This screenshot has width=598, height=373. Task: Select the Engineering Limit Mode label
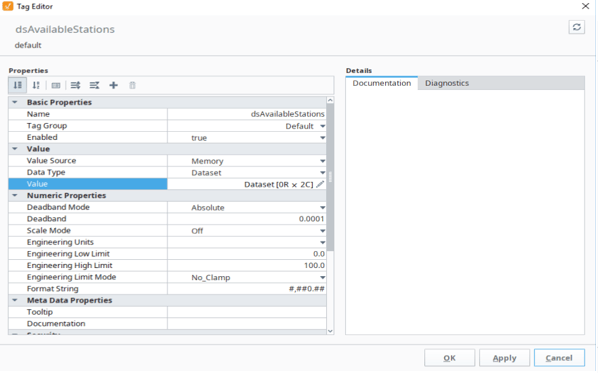click(71, 277)
